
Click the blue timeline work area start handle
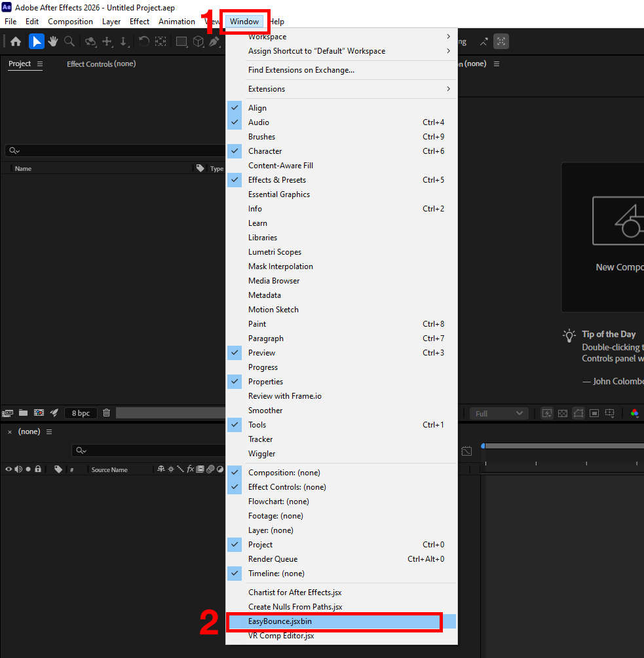tap(483, 446)
